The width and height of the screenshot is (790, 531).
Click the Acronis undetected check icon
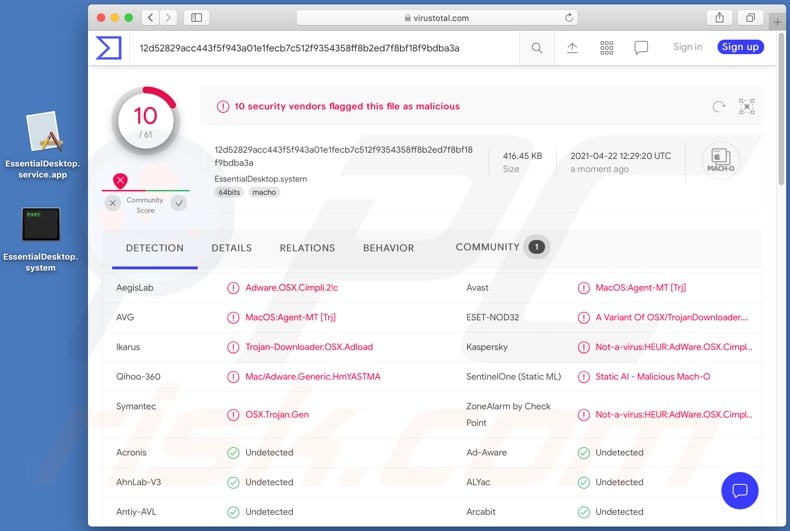click(233, 452)
